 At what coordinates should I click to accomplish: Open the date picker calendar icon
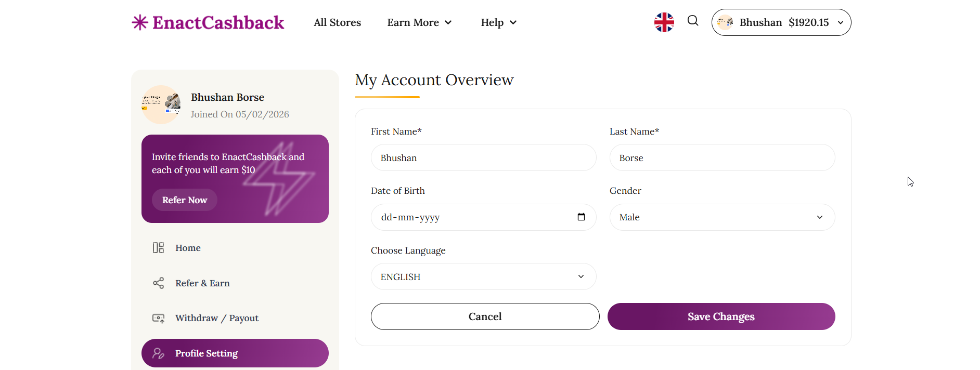581,217
